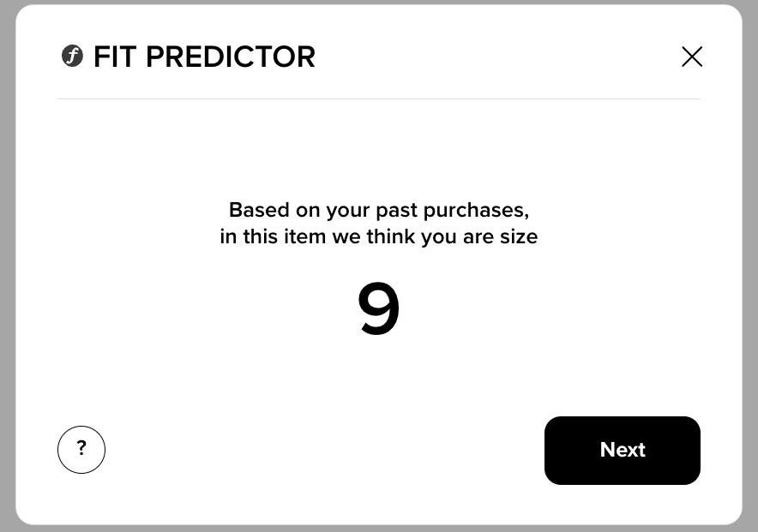Open help with the question mark button
Viewport: 758px width, 532px height.
(81, 450)
